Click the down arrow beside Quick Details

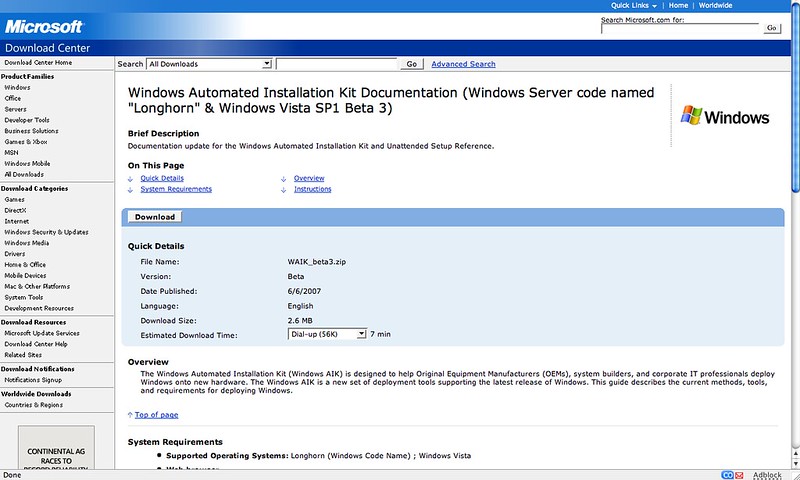130,179
